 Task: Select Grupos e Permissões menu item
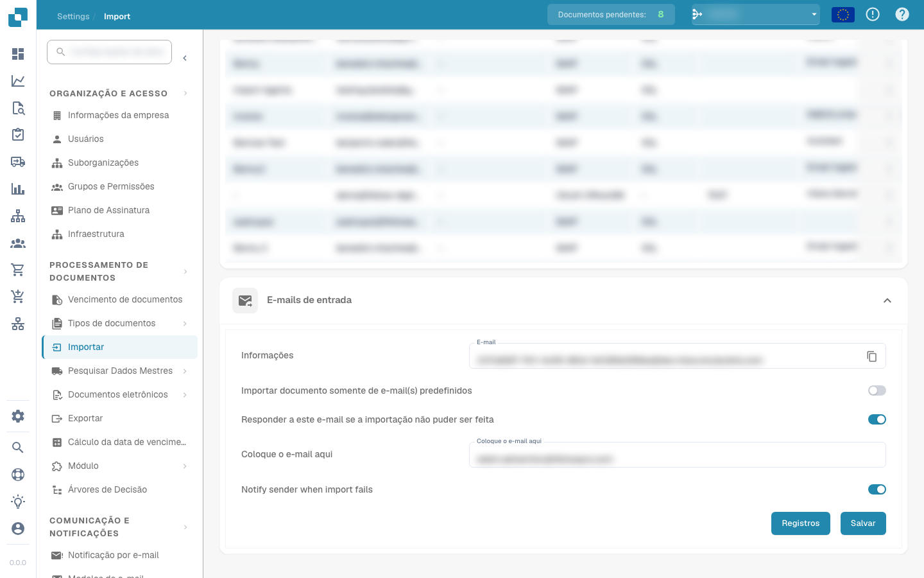coord(119,187)
